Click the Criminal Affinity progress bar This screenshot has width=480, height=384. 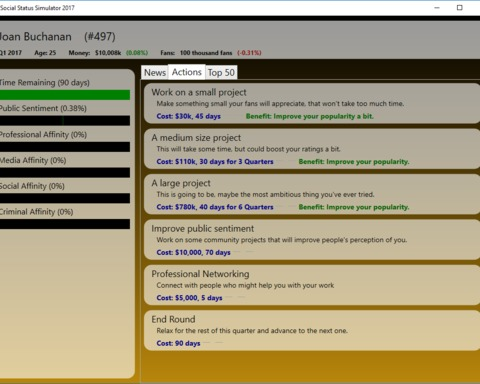[65, 224]
